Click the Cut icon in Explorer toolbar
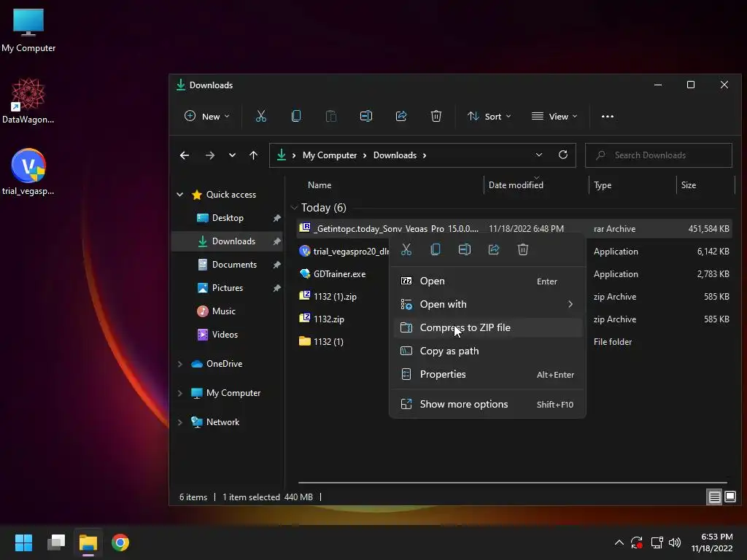Viewport: 747px width, 560px height. [260, 116]
